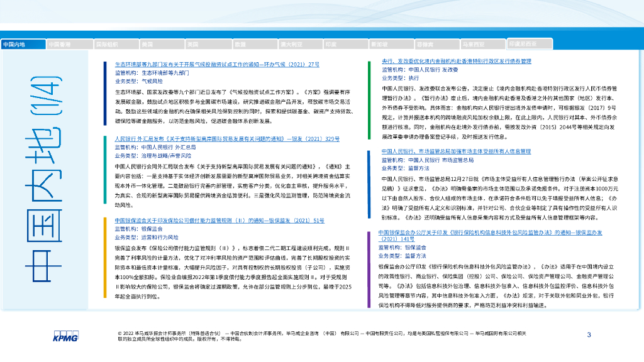The image size is (644, 362).
Task: Select the 菲律宾 tab
Action: [437, 45]
